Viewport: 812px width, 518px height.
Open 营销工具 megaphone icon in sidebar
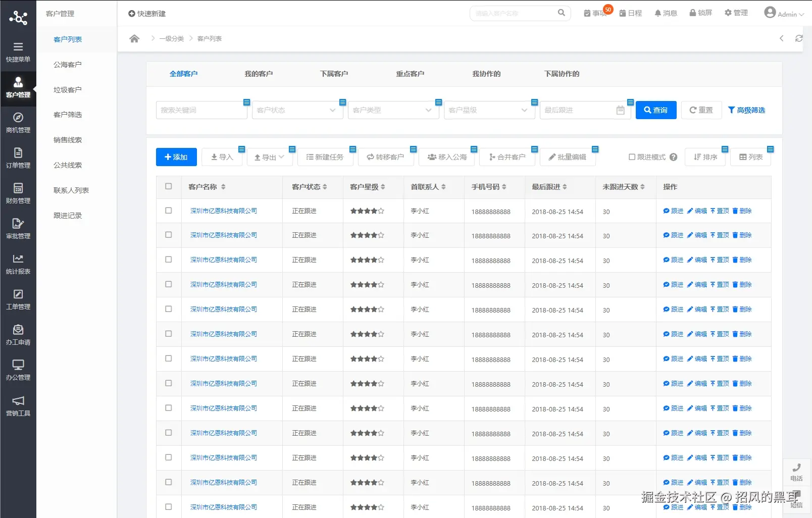[18, 401]
